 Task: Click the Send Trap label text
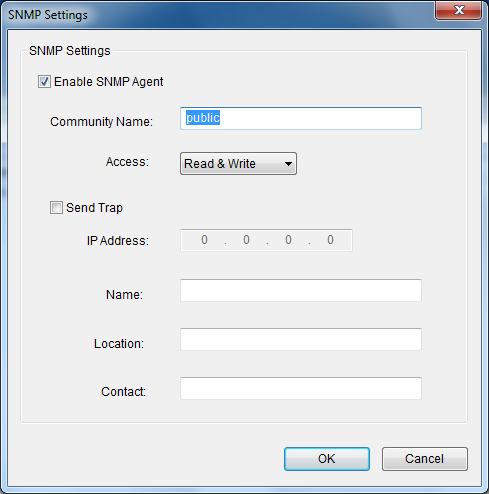[x=94, y=208]
